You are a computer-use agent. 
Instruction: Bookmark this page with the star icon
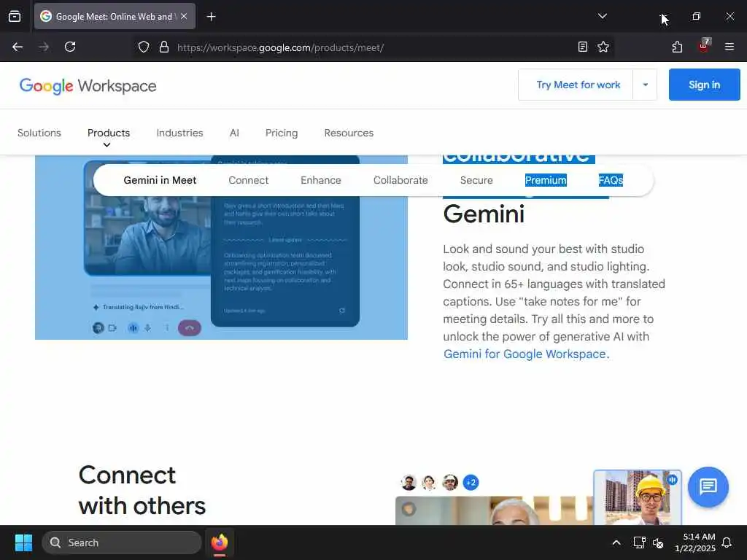[603, 47]
